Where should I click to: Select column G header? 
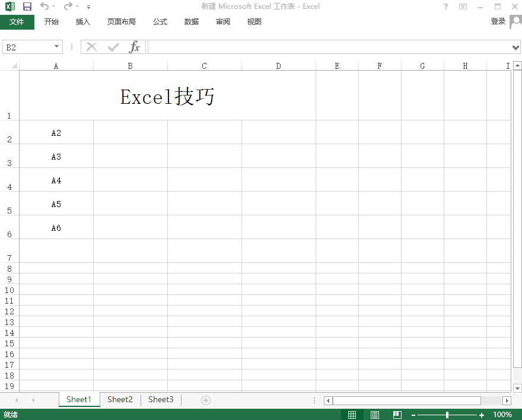click(422, 66)
